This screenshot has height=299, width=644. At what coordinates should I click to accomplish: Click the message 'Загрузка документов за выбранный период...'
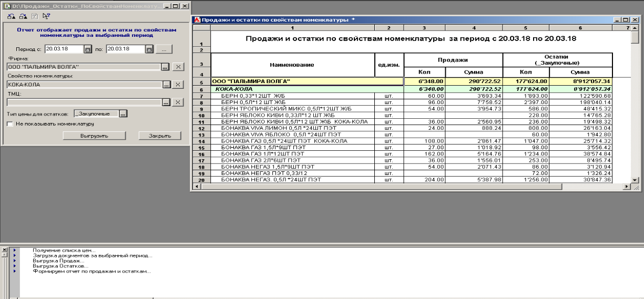(x=93, y=255)
